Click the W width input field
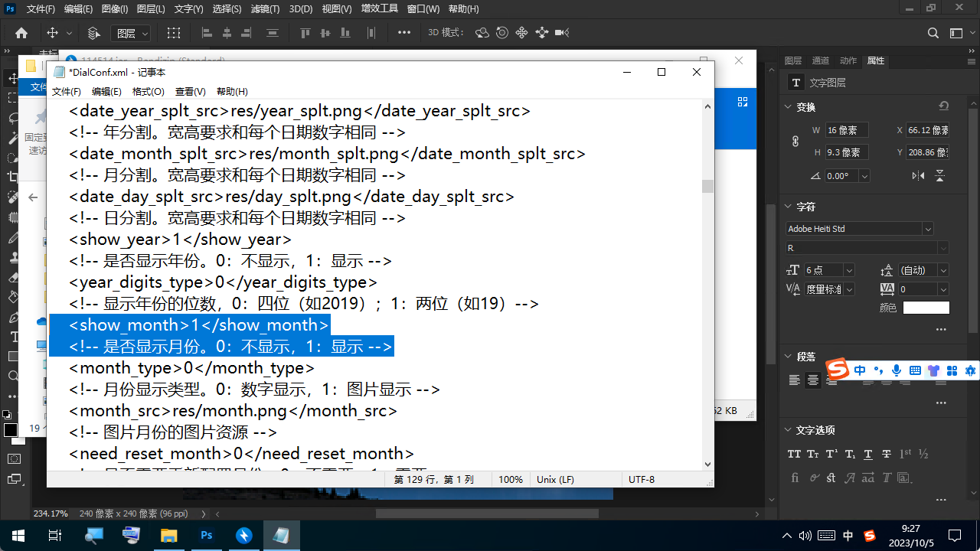 click(x=846, y=131)
